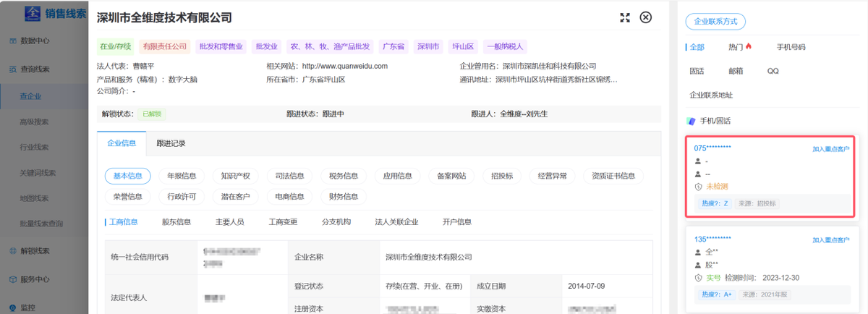Image resolution: width=868 pixels, height=314 pixels.
Task: Add 075 number to 重点客户
Action: pyautogui.click(x=830, y=148)
